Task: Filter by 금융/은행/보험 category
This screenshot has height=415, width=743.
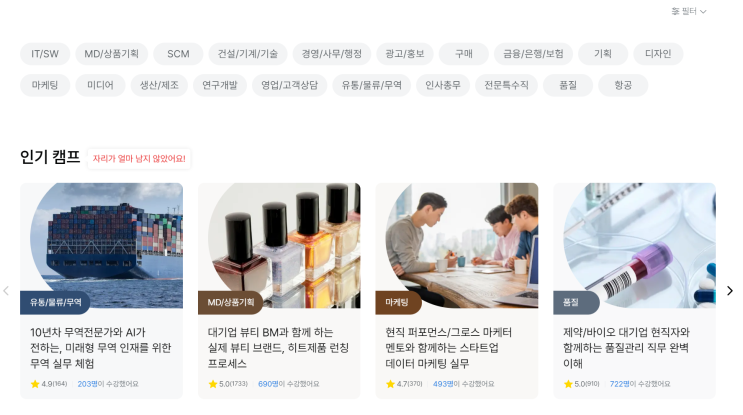Action: click(534, 54)
